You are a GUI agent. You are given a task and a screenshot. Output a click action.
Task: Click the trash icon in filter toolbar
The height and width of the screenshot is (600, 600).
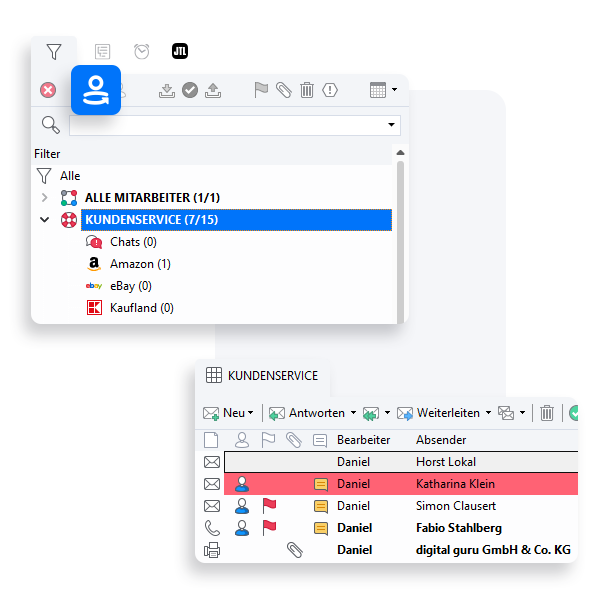pyautogui.click(x=307, y=90)
